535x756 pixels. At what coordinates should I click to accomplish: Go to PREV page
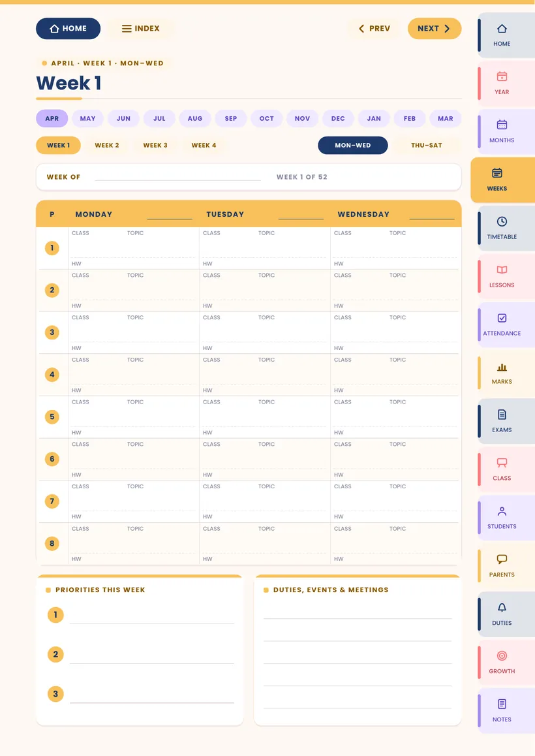pyautogui.click(x=374, y=29)
